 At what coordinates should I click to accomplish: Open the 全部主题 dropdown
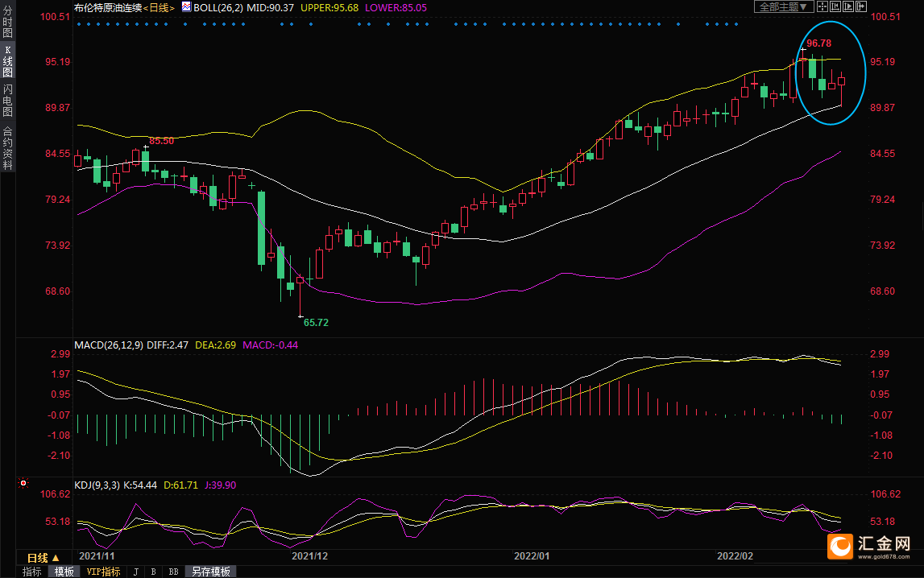click(x=784, y=6)
